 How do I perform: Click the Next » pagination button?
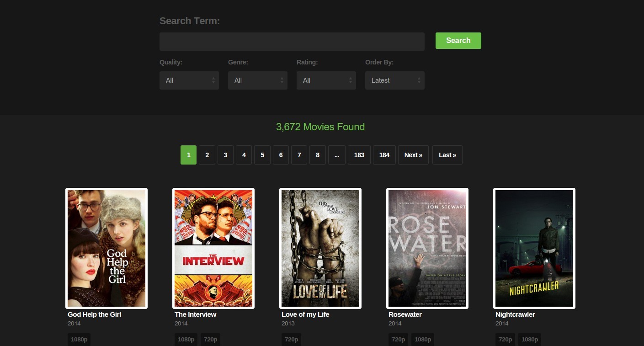413,155
